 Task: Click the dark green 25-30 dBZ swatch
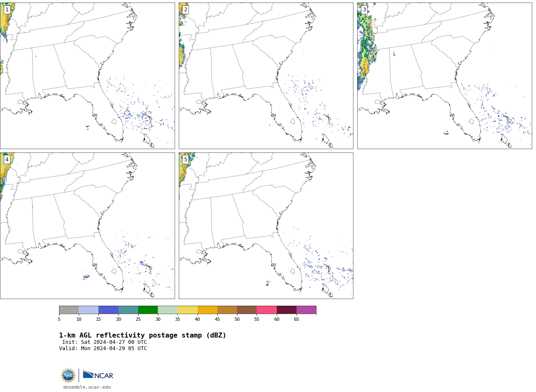(x=148, y=310)
